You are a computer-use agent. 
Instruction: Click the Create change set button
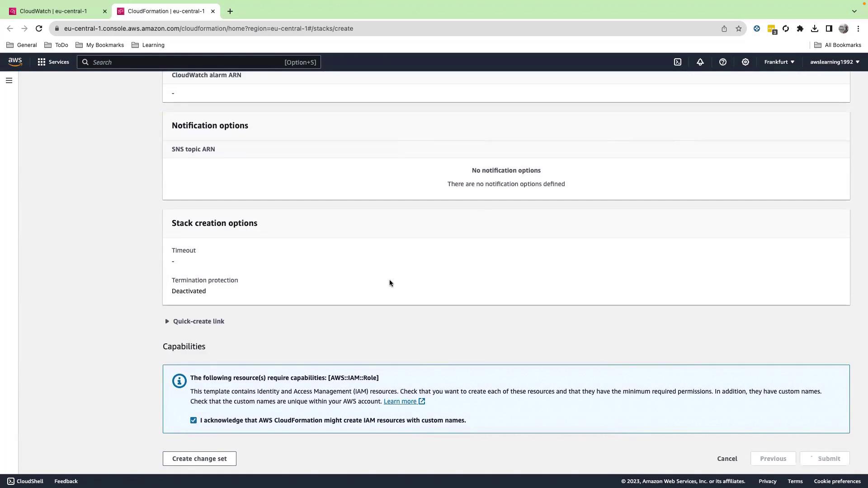(199, 459)
